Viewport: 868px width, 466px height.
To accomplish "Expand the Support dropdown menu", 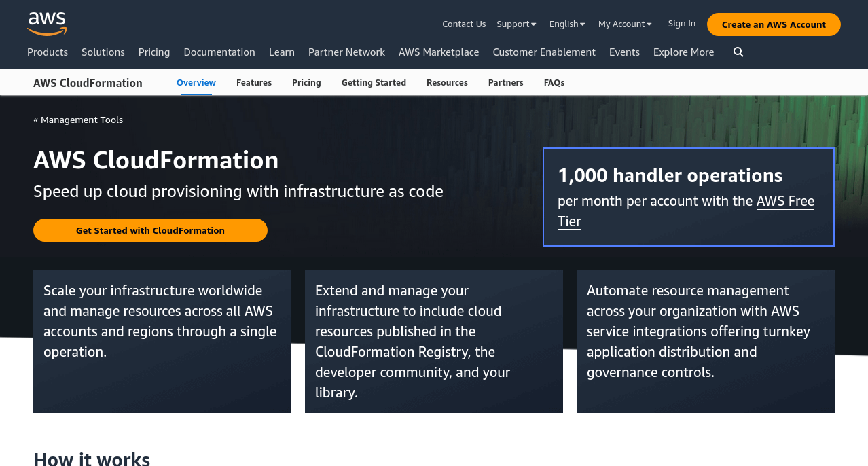I will (x=516, y=24).
